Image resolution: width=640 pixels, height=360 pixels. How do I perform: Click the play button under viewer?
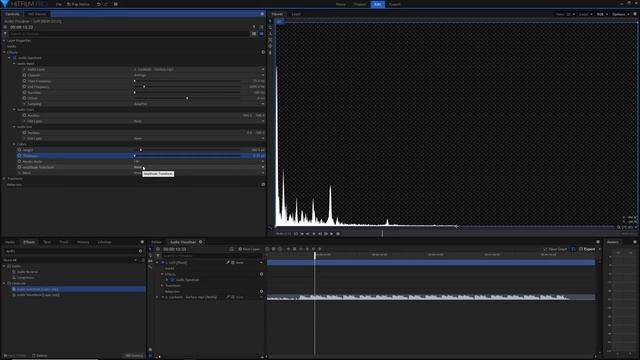click(314, 234)
